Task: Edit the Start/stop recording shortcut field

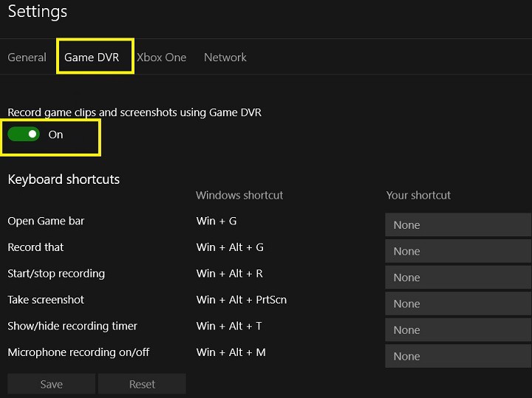Action: (458, 278)
